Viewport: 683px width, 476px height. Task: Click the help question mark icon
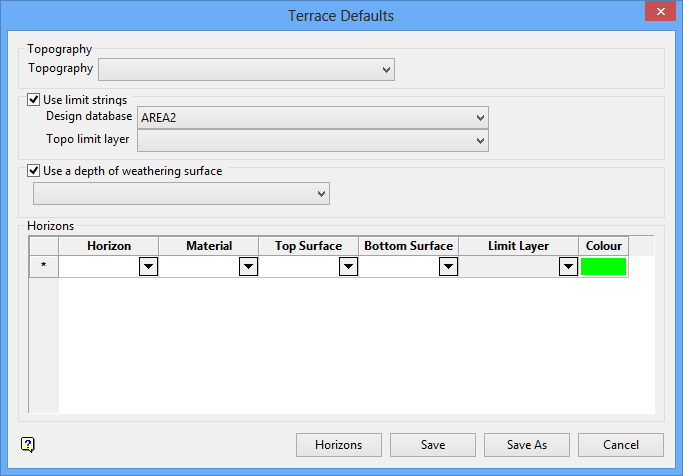[x=28, y=445]
